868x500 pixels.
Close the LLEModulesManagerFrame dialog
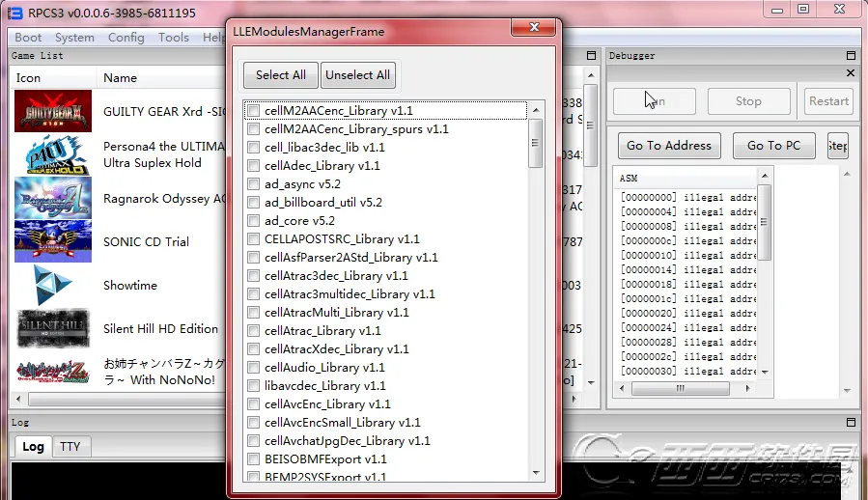point(534,27)
